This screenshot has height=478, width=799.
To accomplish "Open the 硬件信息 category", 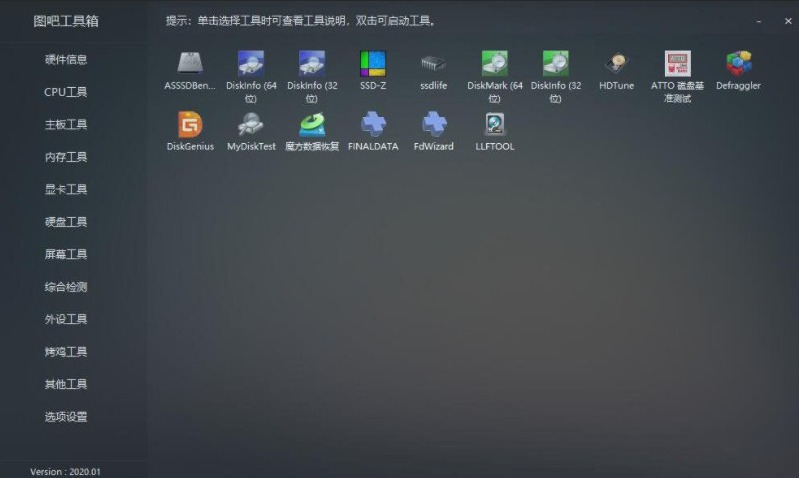I will [x=66, y=60].
